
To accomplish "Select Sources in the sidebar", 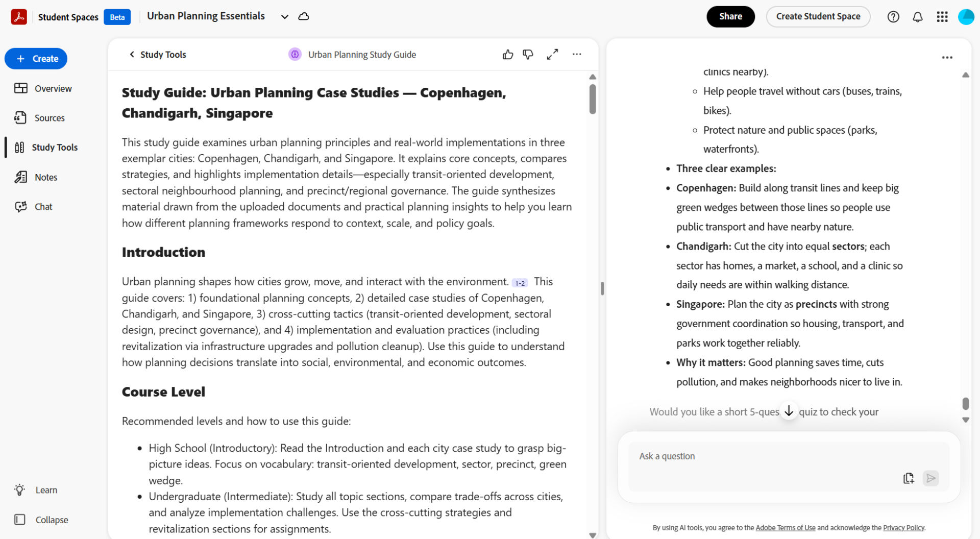I will coord(50,117).
